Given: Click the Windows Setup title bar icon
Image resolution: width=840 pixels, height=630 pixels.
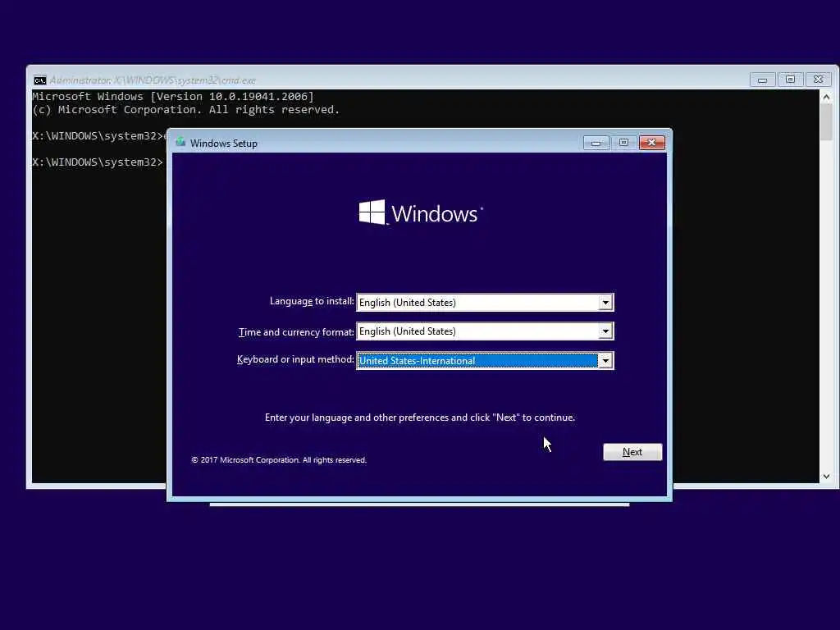Looking at the screenshot, I should click(180, 142).
